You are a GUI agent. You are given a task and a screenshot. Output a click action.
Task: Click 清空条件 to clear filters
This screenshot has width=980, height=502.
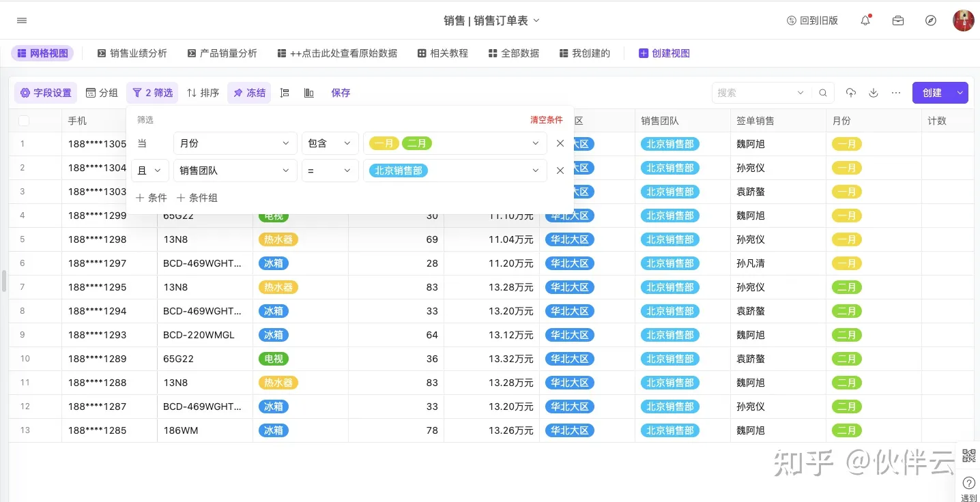[546, 120]
